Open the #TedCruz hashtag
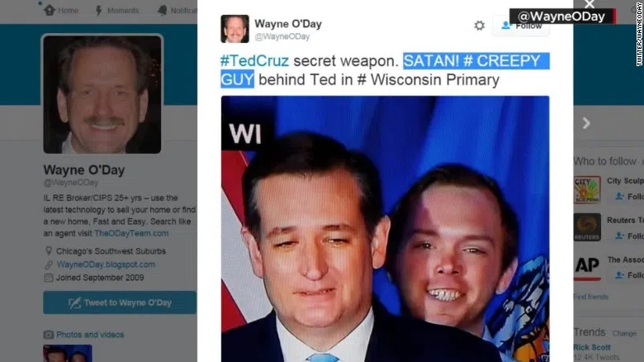The width and height of the screenshot is (644, 362). [254, 61]
